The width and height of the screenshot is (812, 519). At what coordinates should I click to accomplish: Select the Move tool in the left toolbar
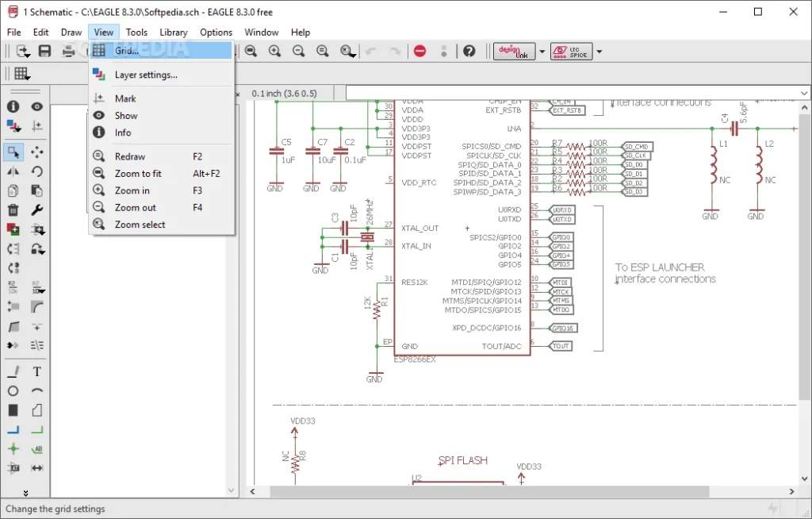click(36, 152)
